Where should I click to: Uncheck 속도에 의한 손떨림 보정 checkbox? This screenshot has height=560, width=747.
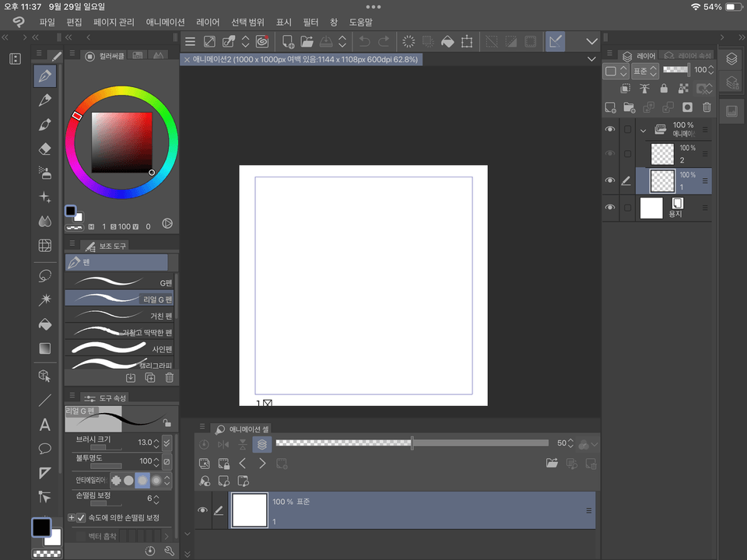click(x=82, y=517)
